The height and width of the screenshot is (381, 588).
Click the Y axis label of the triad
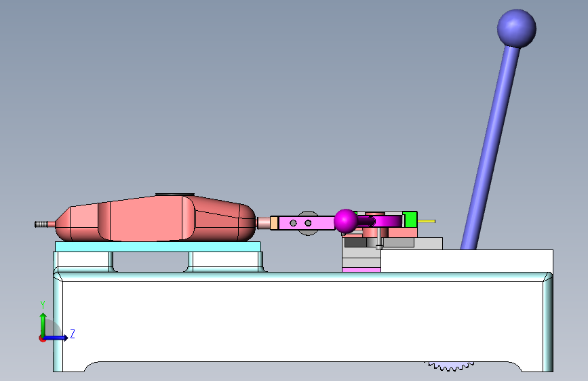click(43, 305)
